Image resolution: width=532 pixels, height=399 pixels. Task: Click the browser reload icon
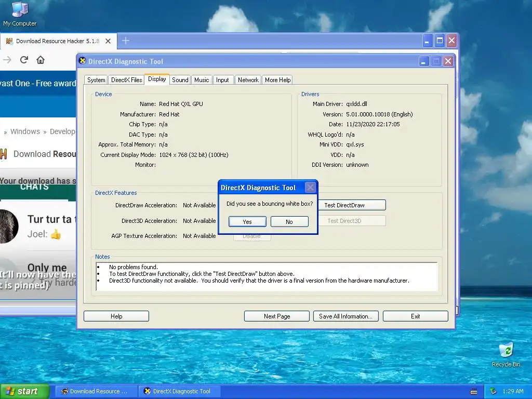[24, 60]
